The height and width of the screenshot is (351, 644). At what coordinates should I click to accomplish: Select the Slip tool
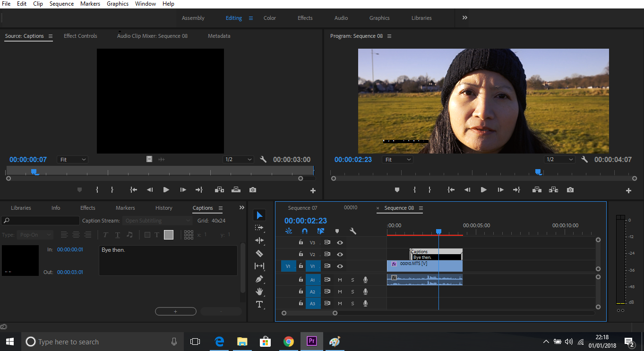[x=259, y=266]
